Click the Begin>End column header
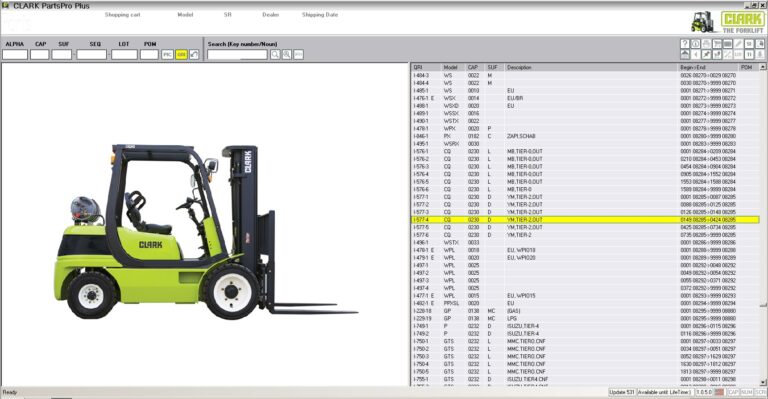The height and width of the screenshot is (399, 768). coord(708,67)
